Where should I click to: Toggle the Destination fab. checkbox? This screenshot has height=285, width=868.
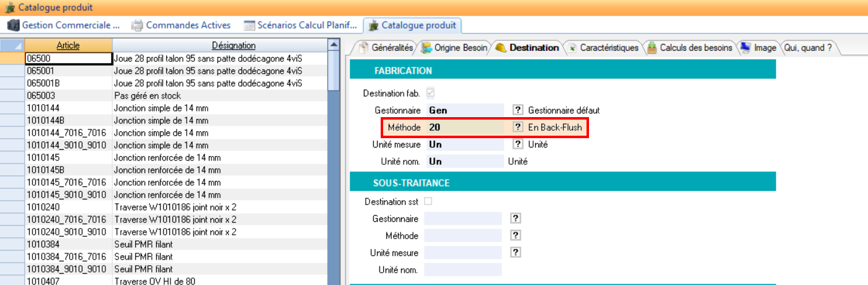tap(430, 93)
